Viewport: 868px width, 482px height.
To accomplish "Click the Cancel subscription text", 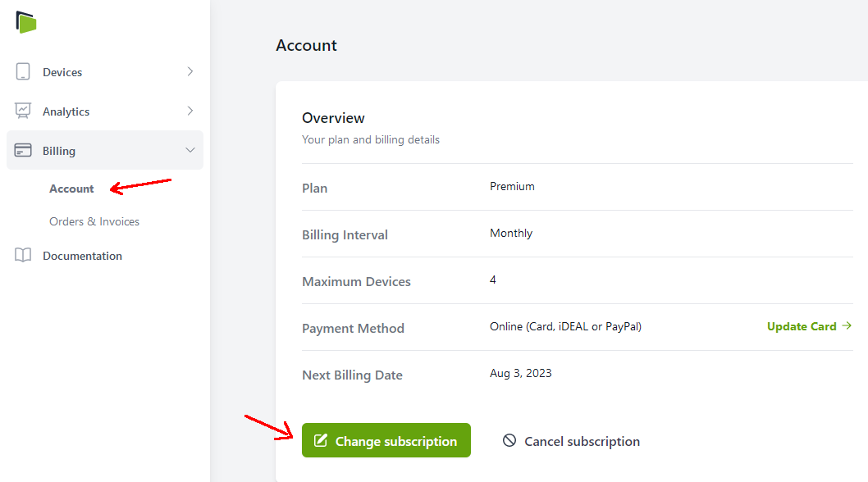I will 582,441.
